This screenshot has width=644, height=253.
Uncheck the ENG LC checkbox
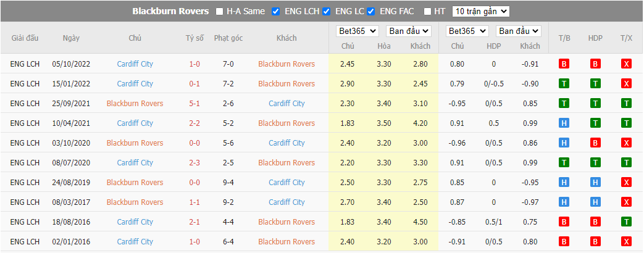click(x=327, y=12)
